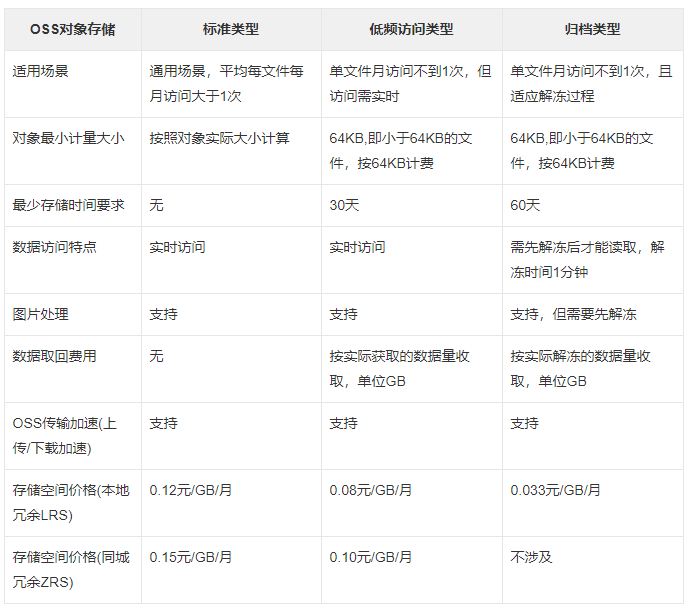Click the "数据取回费用" row label

[x=54, y=356]
